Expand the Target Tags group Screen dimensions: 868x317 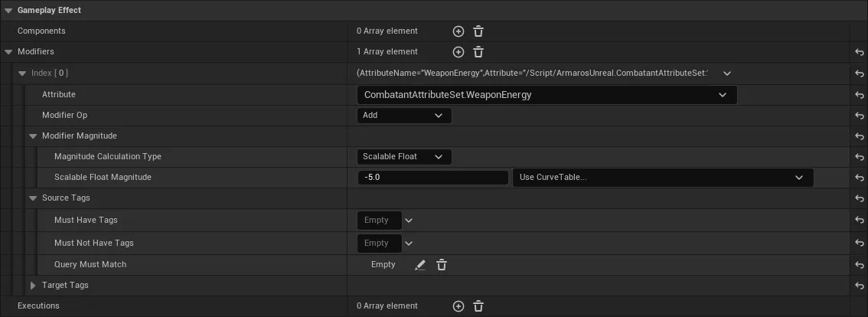coord(33,286)
